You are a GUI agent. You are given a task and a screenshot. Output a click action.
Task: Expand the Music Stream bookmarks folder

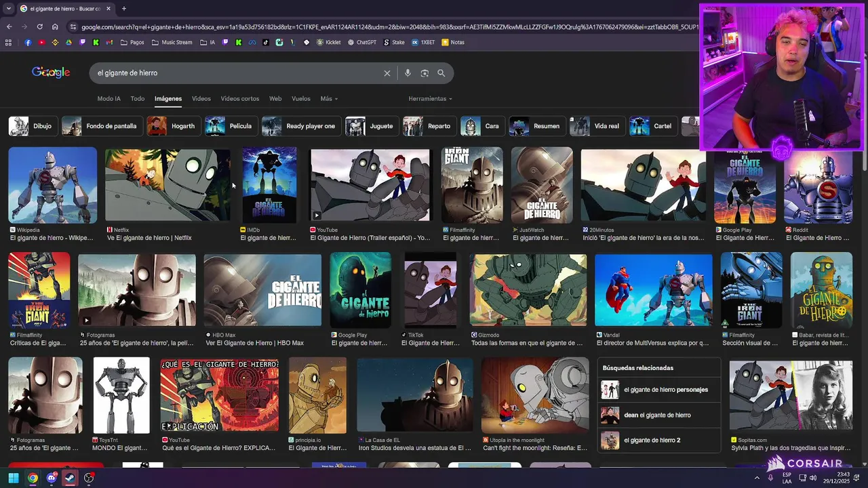click(x=172, y=42)
